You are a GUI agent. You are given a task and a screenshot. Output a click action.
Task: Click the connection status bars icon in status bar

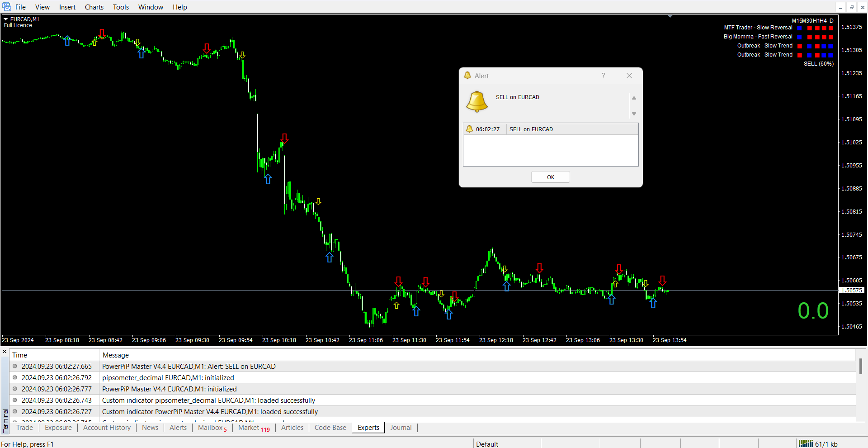[806, 444]
